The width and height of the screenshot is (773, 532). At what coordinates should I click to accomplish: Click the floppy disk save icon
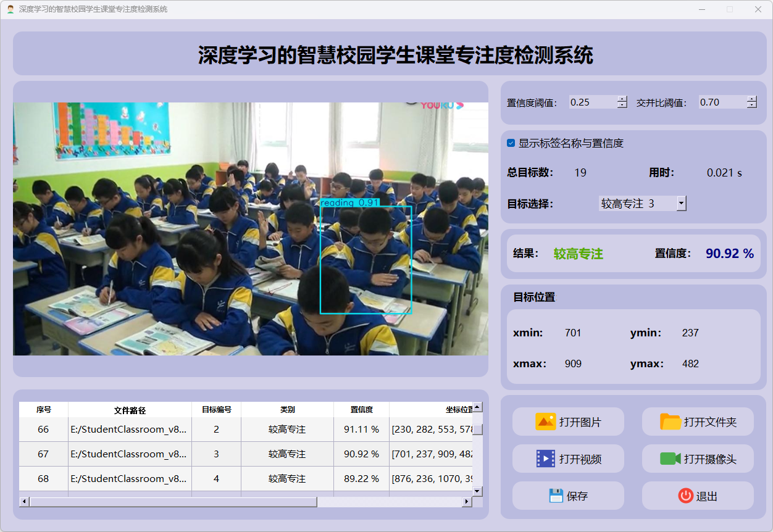tap(556, 496)
